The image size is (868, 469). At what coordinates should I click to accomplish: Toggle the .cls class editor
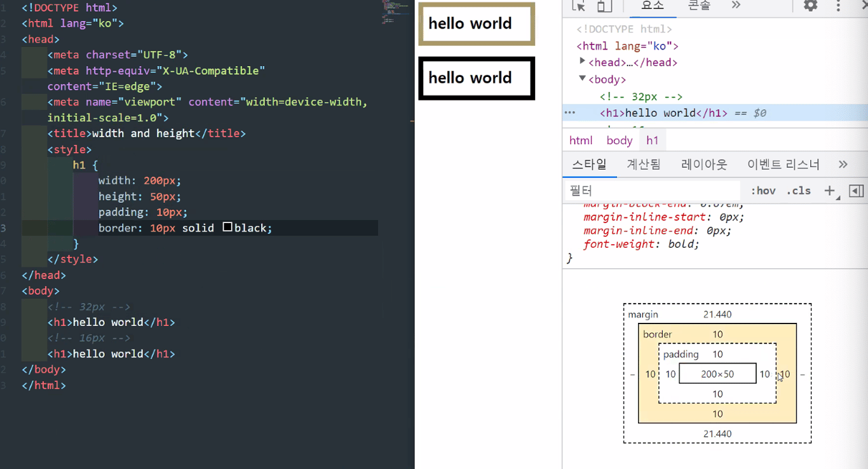[x=799, y=191]
